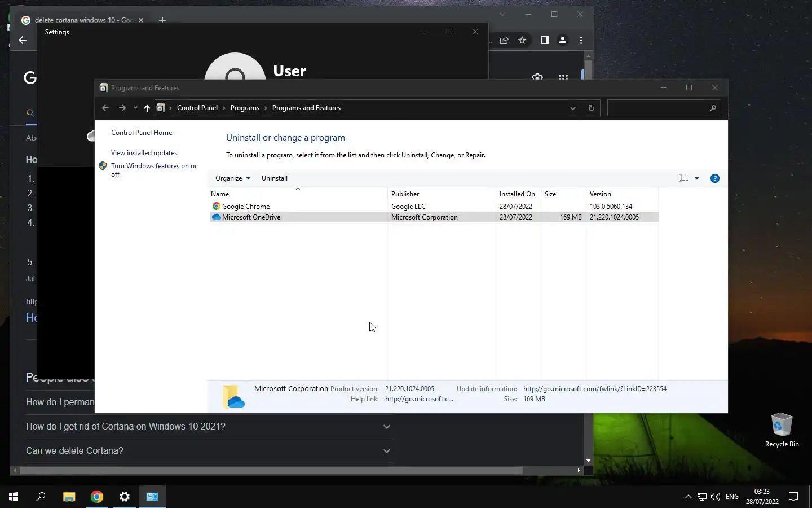This screenshot has width=812, height=508.
Task: Open taskbar search icon
Action: pyautogui.click(x=41, y=497)
